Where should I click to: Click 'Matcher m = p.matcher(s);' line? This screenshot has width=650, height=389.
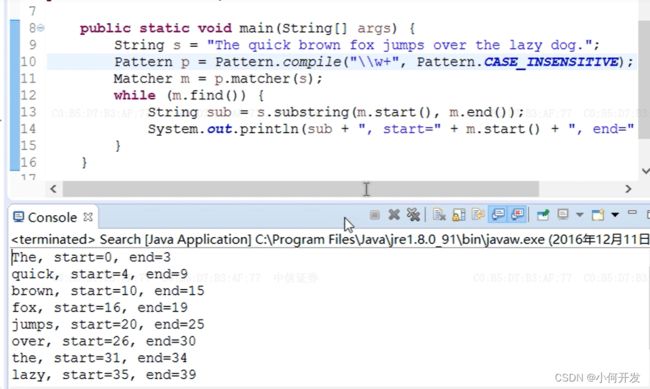pos(218,79)
